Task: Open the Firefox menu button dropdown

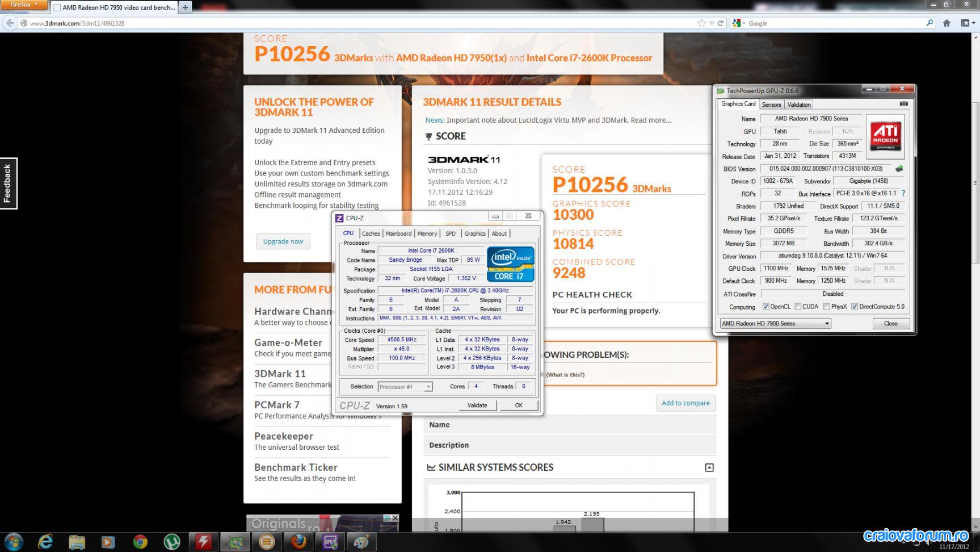Action: pyautogui.click(x=24, y=5)
